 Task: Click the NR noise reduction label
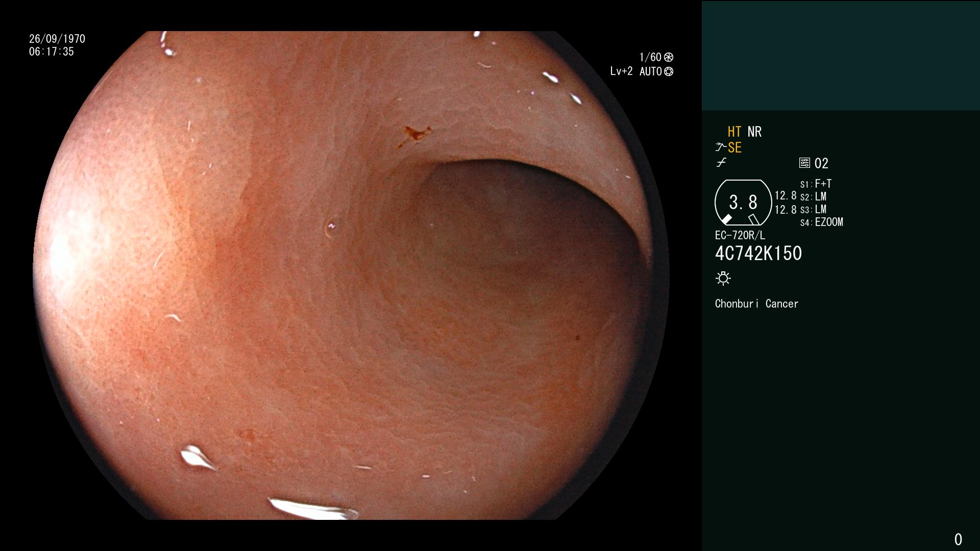click(x=754, y=132)
